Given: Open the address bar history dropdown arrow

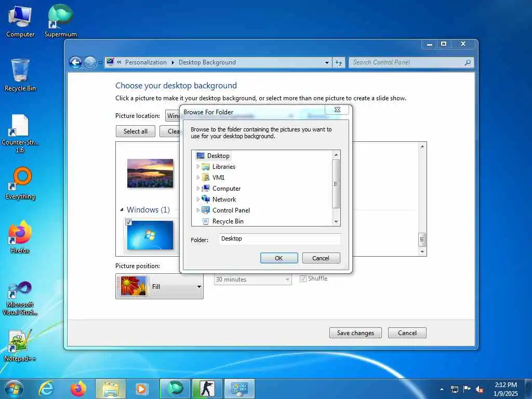Looking at the screenshot, I should (x=327, y=62).
